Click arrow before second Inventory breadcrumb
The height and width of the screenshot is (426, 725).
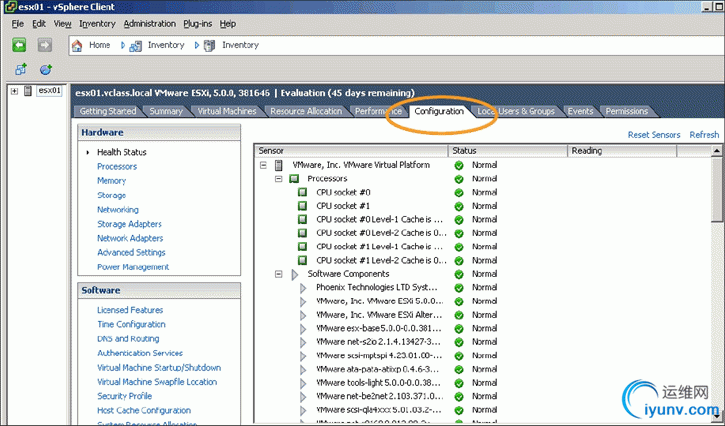(197, 45)
